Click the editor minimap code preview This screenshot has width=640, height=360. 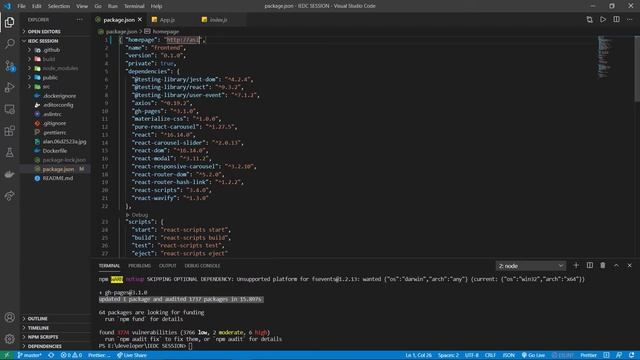tap(604, 57)
